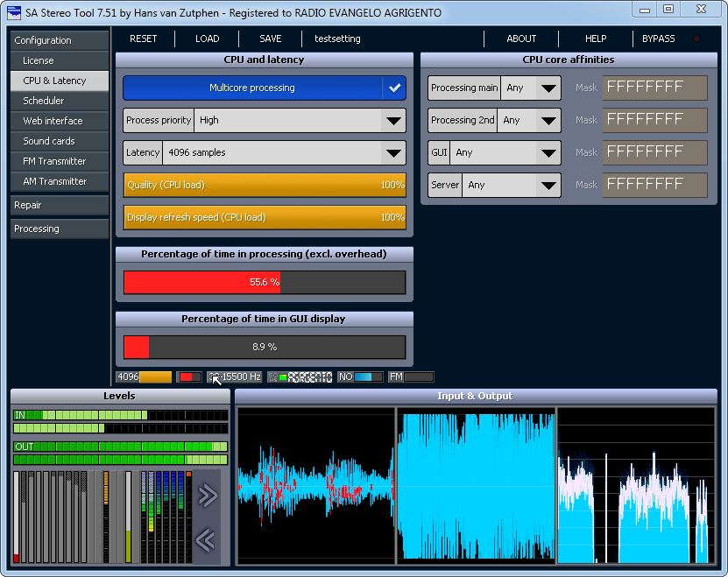Click the IN level meter
The image size is (728, 577).
point(121,421)
